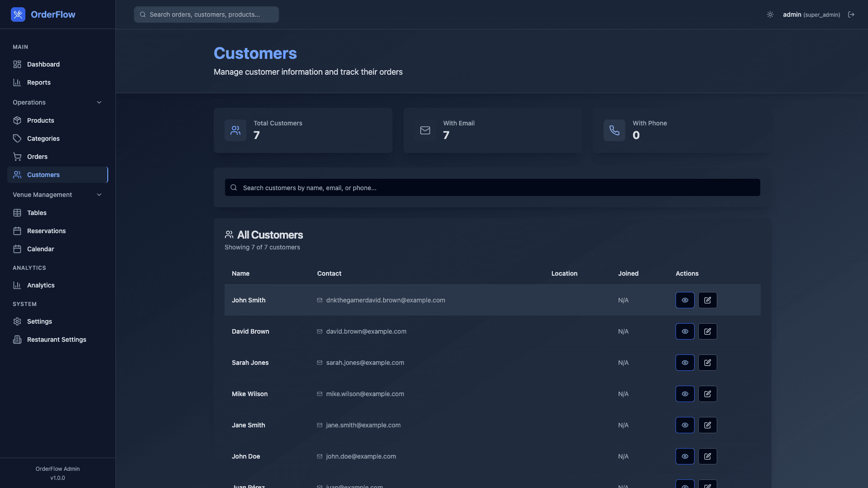
Task: Collapse the Operations section
Action: click(99, 102)
